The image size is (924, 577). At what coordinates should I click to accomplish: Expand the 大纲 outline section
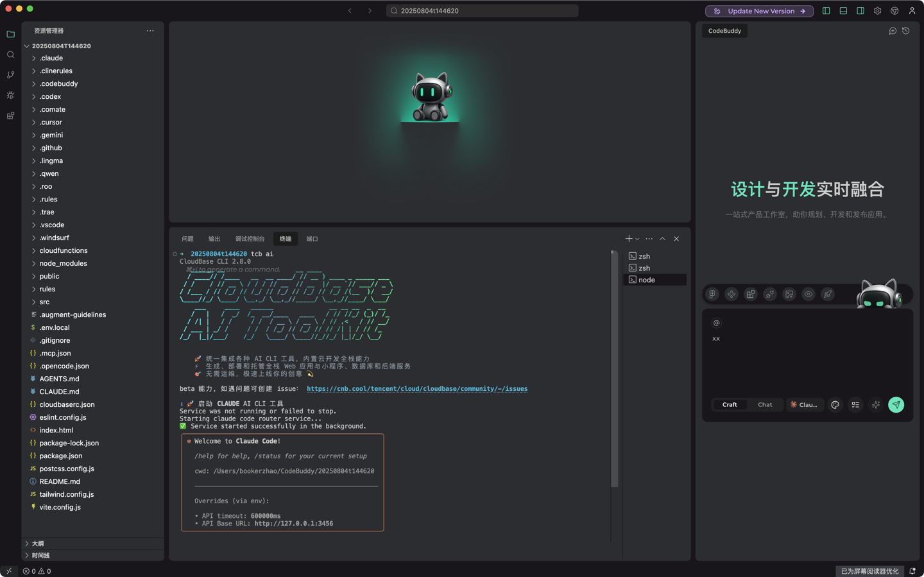[38, 544]
